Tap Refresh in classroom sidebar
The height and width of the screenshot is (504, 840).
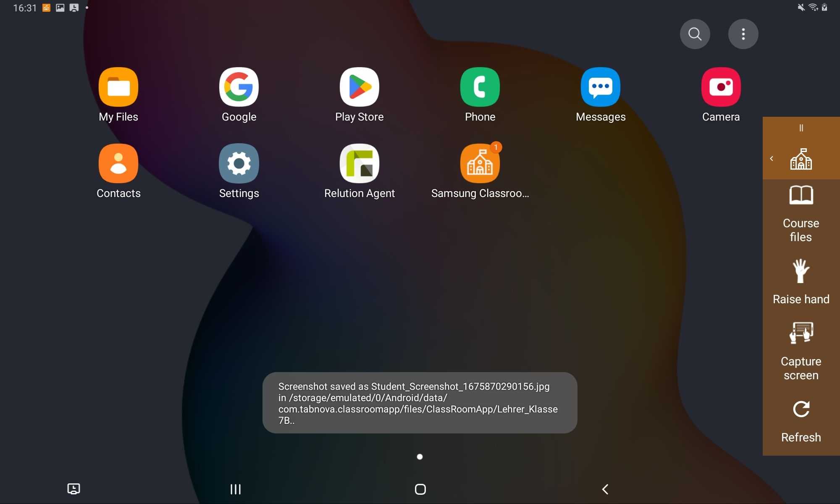coord(801,422)
